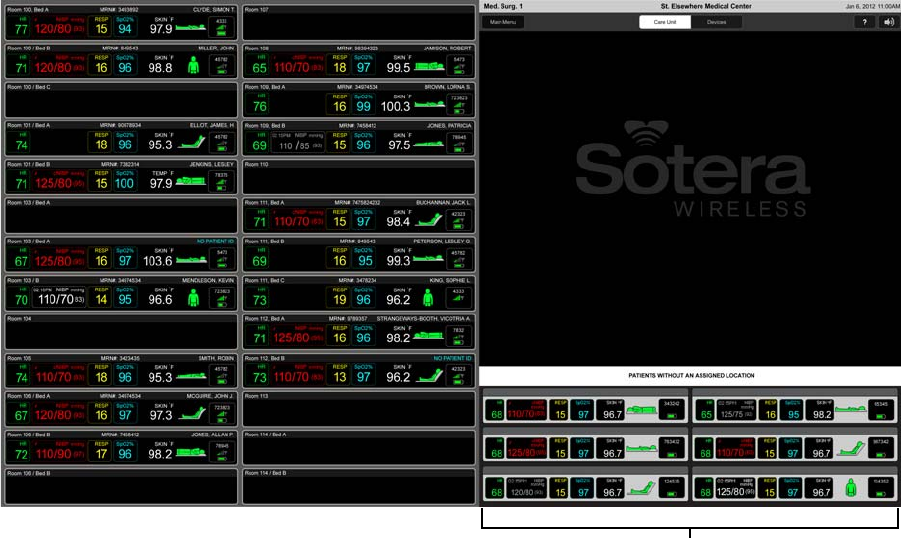Select Jenkins, Lesley lying posture icon

191,181
